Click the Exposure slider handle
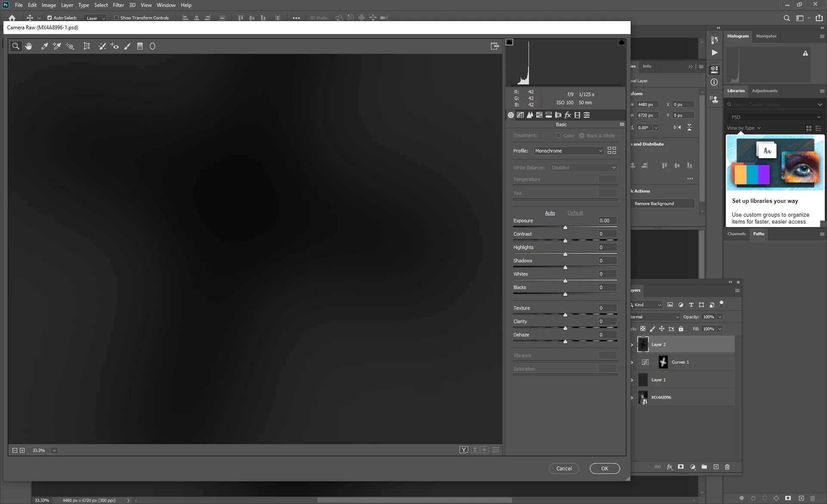827x504 pixels. pos(565,227)
